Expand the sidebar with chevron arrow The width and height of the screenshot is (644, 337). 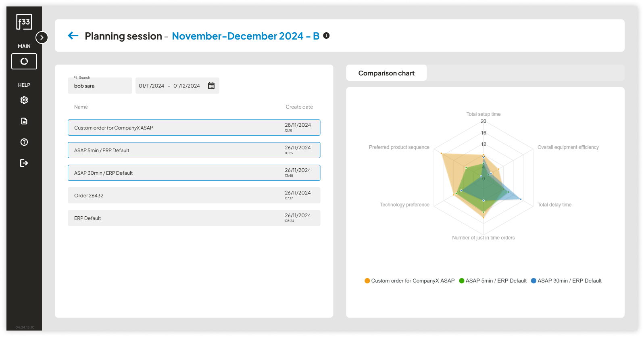42,38
